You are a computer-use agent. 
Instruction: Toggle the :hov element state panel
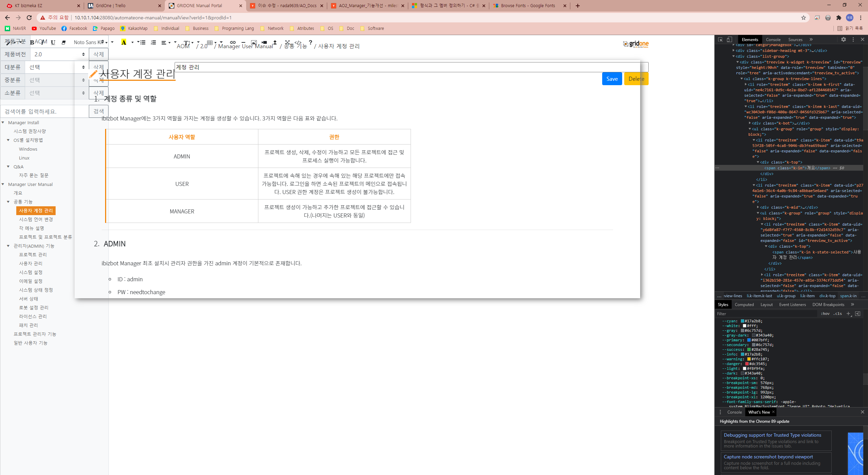pos(825,313)
